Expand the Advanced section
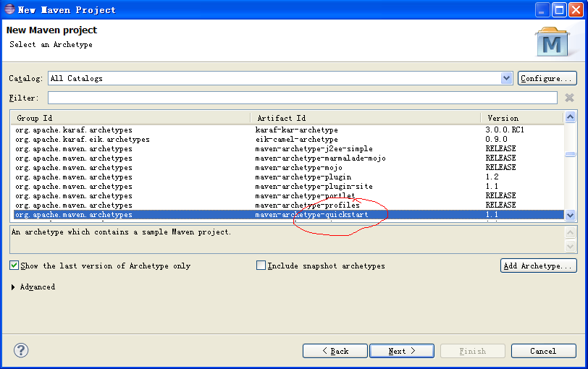The image size is (588, 369). (13, 287)
